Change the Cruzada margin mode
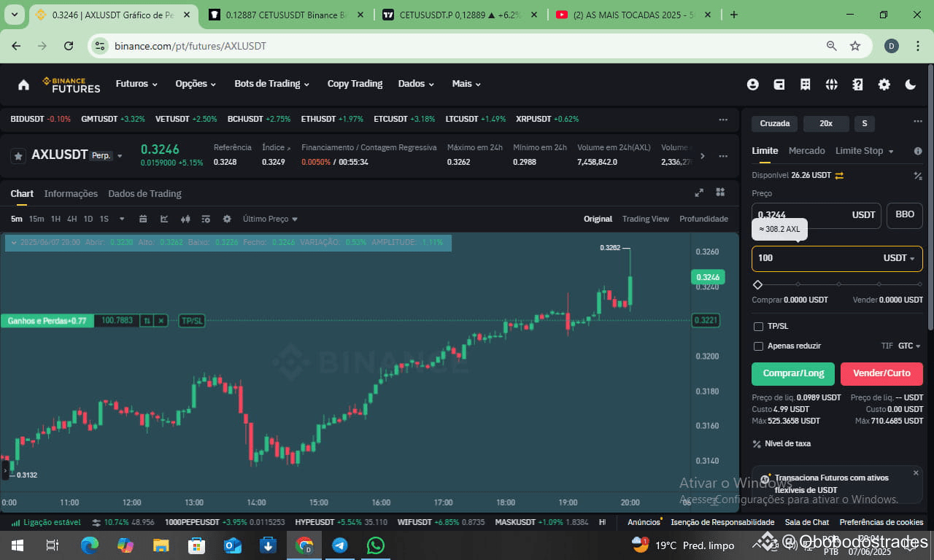 [x=775, y=123]
